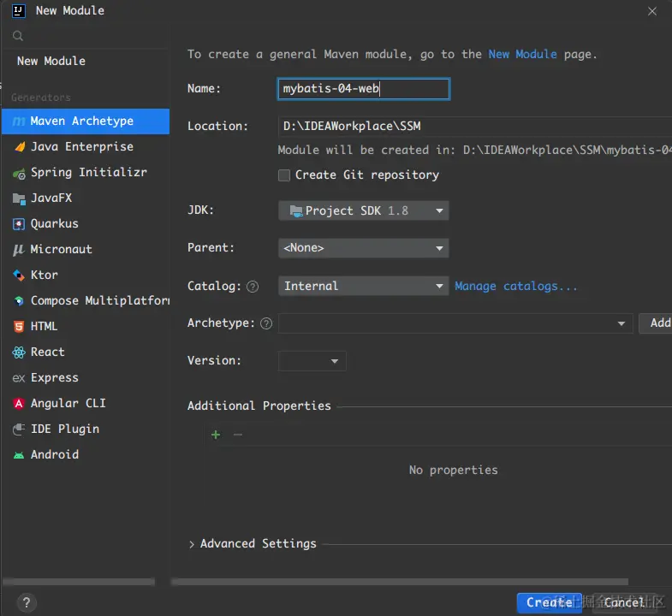Click the Angular CLI icon
This screenshot has width=672, height=616.
pyautogui.click(x=19, y=404)
